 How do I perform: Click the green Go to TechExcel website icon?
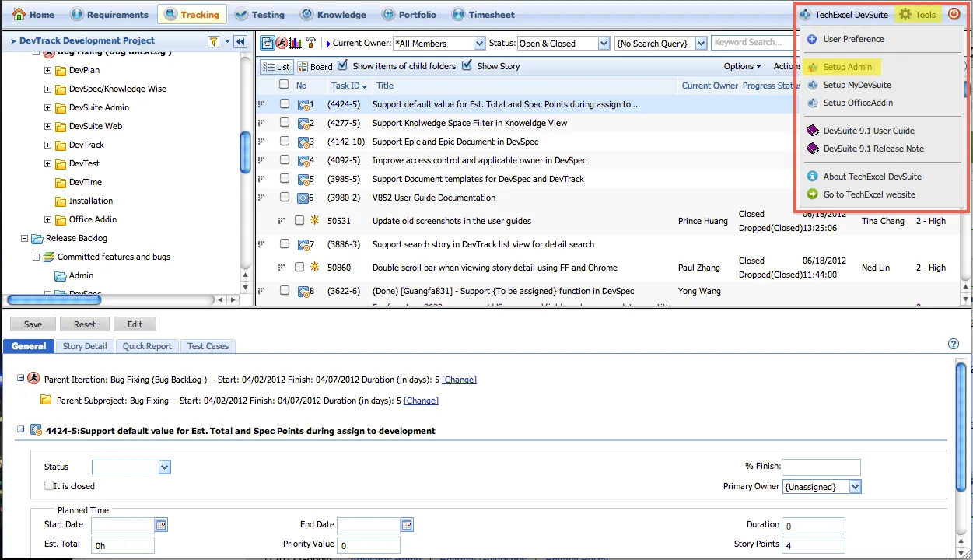tap(812, 194)
